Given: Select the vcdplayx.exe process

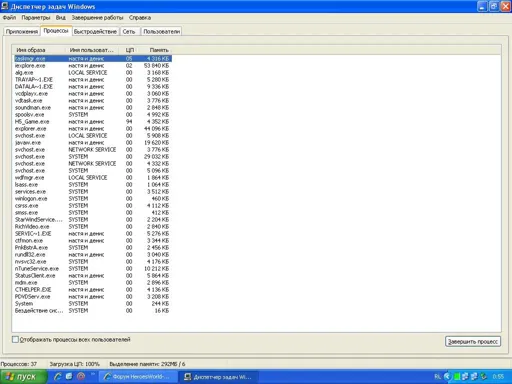Looking at the screenshot, I should point(93,94).
